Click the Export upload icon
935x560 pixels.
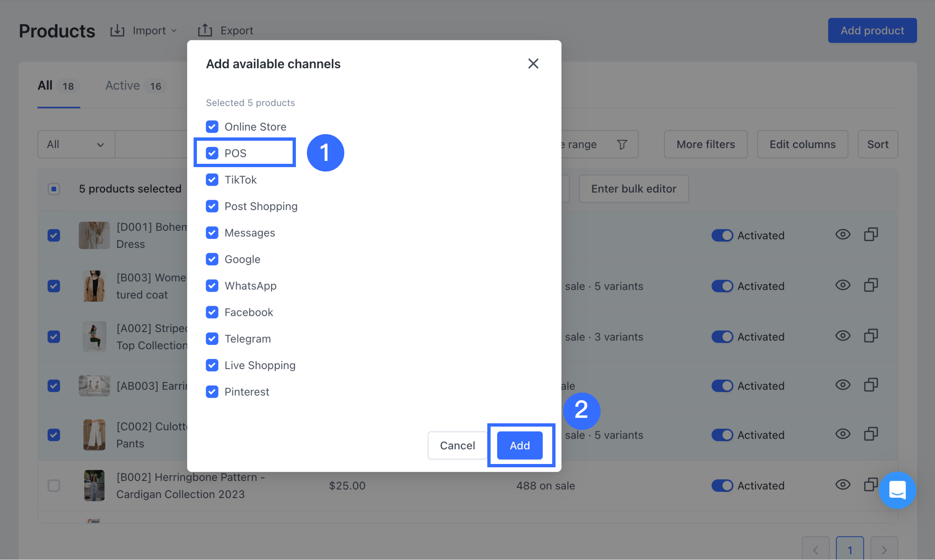[205, 30]
